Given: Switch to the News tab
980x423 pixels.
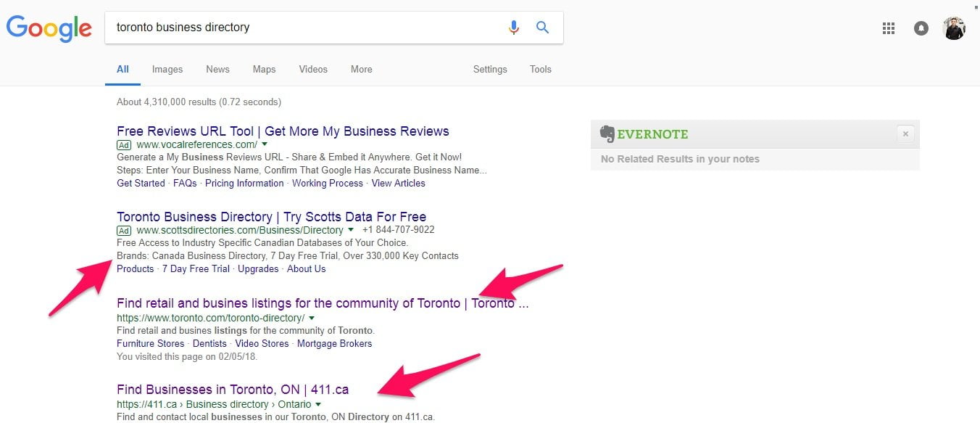Looking at the screenshot, I should [x=217, y=70].
